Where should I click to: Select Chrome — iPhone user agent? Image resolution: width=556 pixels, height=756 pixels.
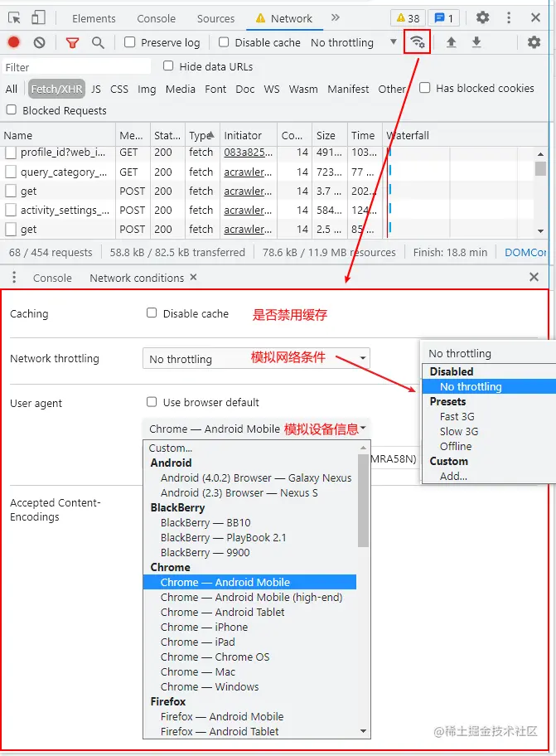tap(205, 628)
